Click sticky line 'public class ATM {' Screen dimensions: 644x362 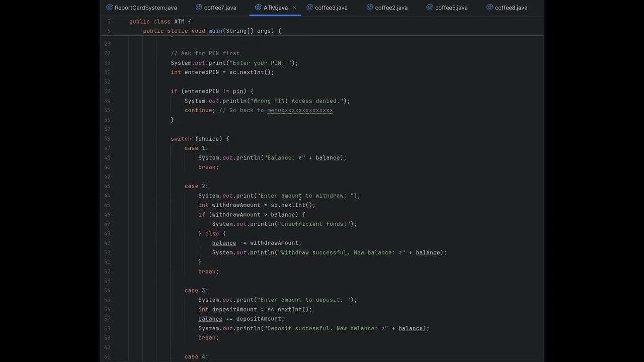point(160,22)
